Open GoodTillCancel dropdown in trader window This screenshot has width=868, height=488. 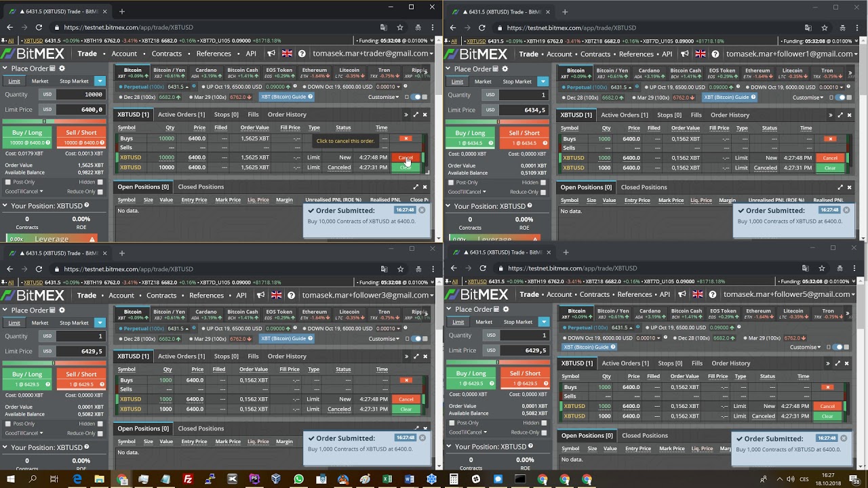point(26,192)
